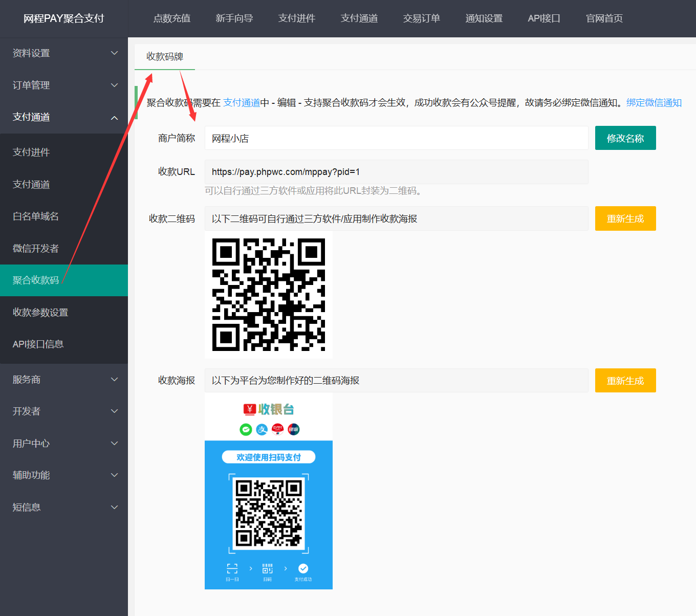Click the 商户简称 input field
696x616 pixels.
coord(396,138)
